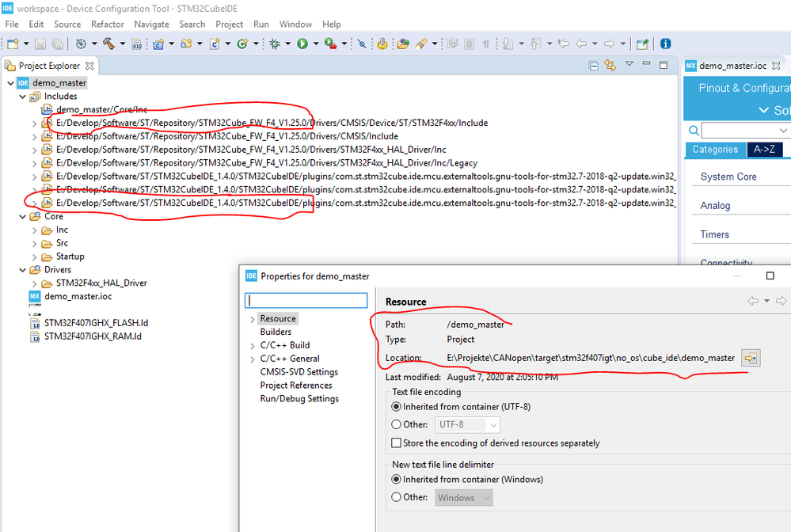Switch to the demo_master.ioc editor tab

pos(732,66)
